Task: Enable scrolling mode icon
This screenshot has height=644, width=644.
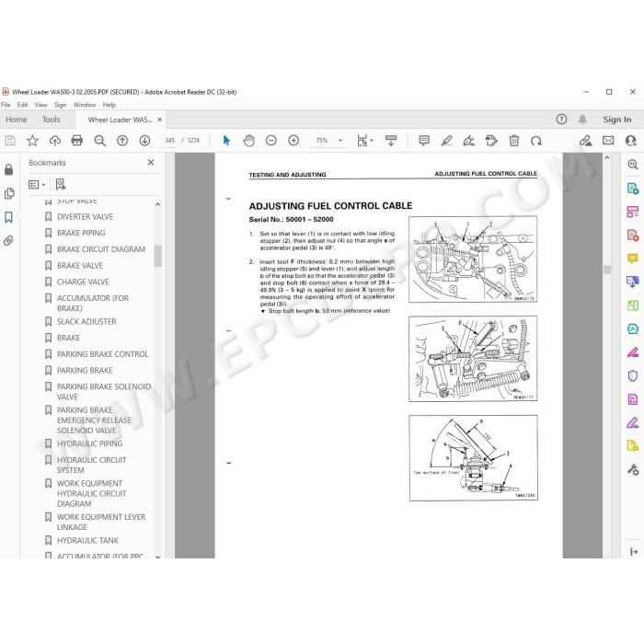Action: point(391,141)
